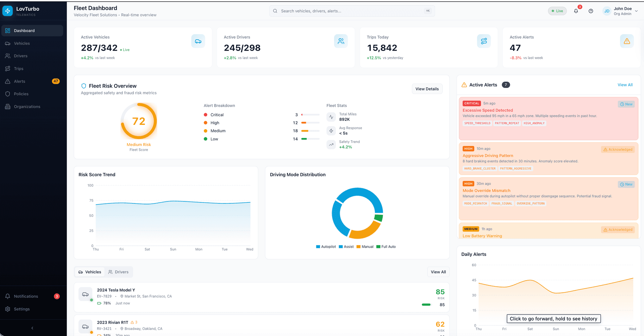Toggle the Live status indicator

557,11
